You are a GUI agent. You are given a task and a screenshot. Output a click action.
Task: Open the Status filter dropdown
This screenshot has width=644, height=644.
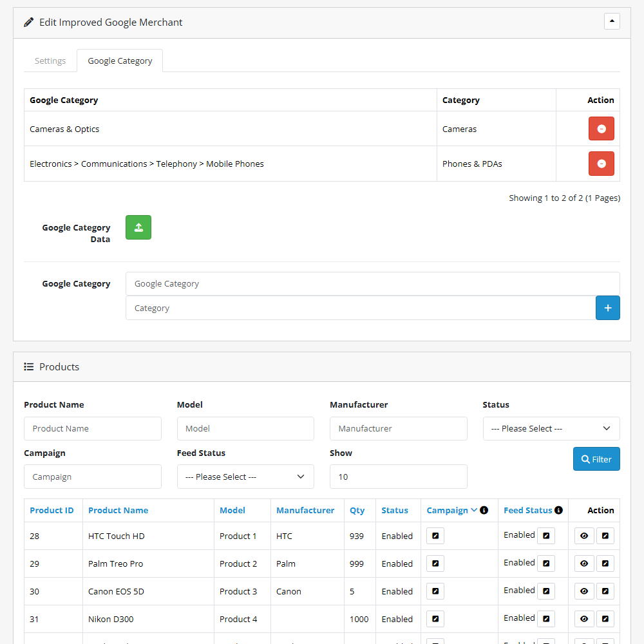551,428
